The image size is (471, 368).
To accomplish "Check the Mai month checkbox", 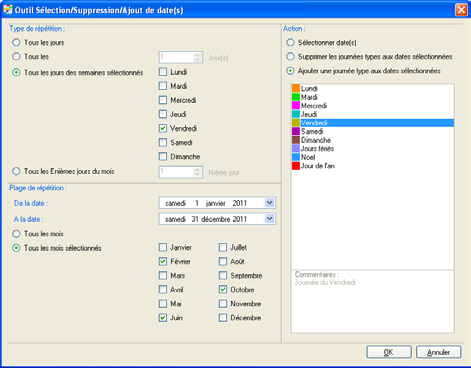I will (x=163, y=304).
